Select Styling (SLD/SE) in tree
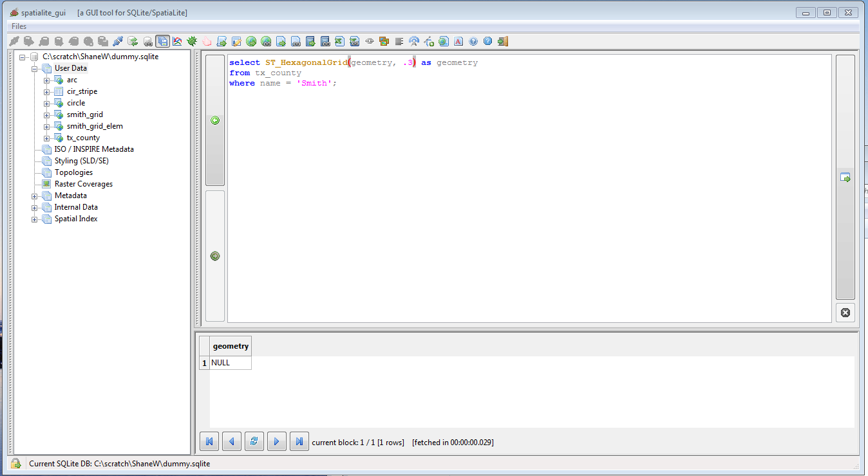 tap(82, 161)
